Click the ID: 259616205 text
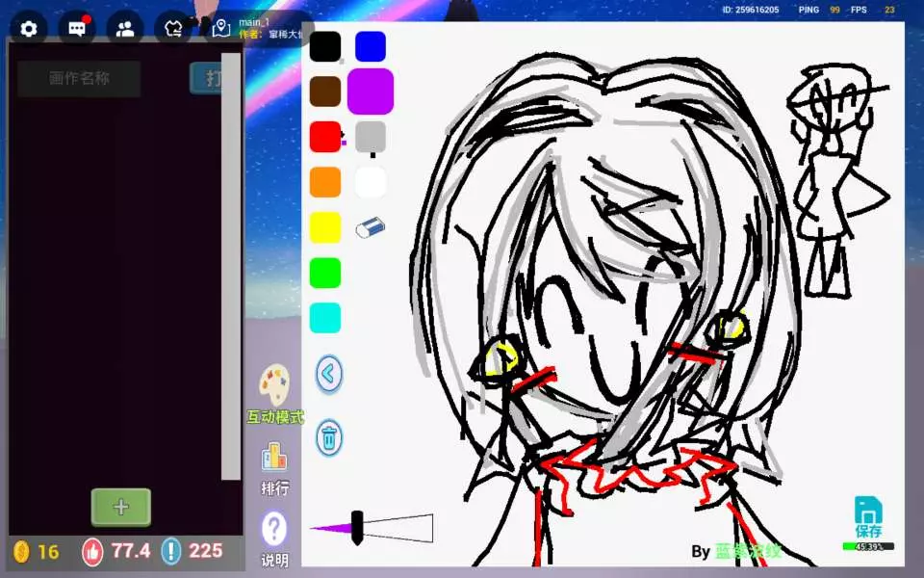The width and height of the screenshot is (924, 578). coord(751,10)
